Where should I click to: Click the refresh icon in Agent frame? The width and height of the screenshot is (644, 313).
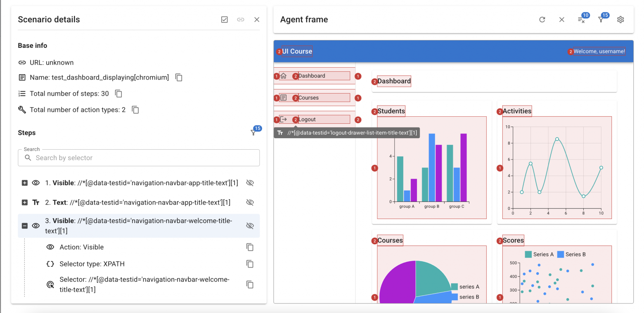point(542,19)
